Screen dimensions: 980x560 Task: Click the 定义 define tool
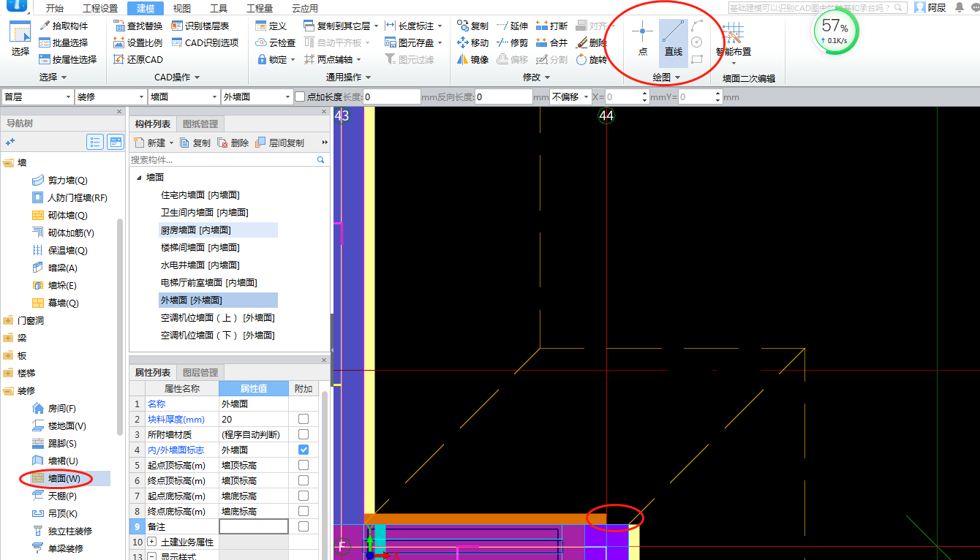271,26
